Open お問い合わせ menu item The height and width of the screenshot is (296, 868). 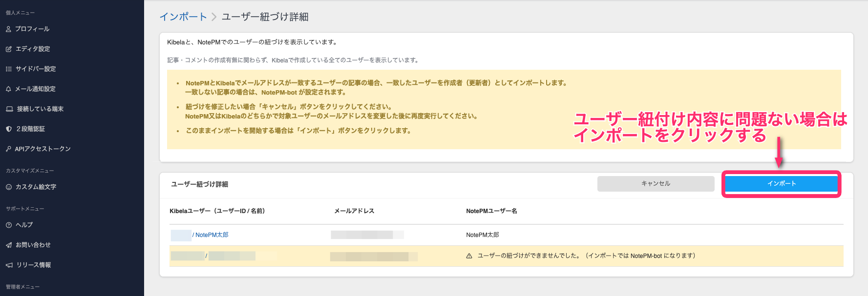tap(33, 245)
